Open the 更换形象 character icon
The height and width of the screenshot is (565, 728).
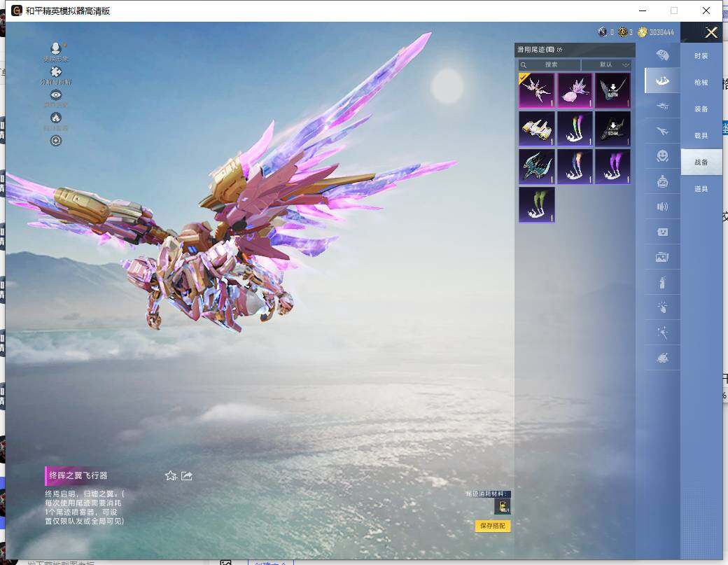pyautogui.click(x=56, y=49)
